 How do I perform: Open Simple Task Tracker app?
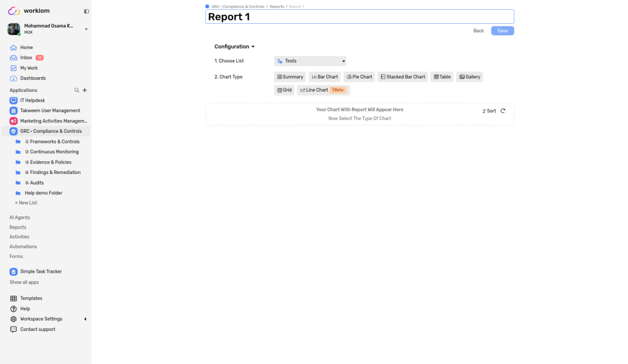(x=41, y=271)
